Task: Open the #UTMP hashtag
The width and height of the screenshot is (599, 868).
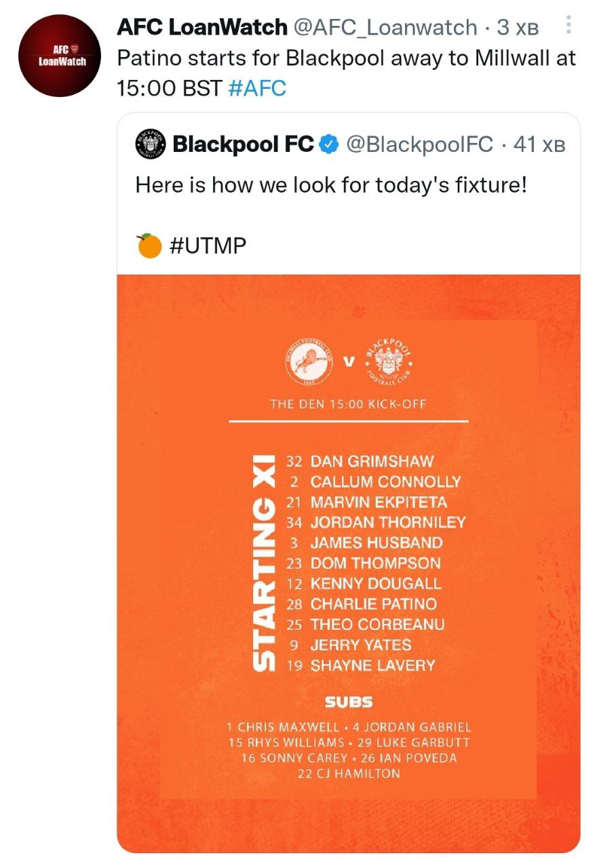Action: click(206, 245)
